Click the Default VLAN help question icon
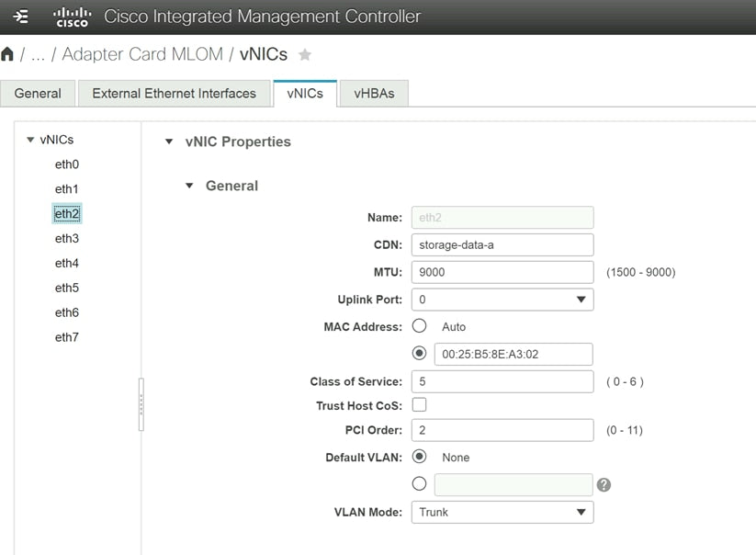 604,485
